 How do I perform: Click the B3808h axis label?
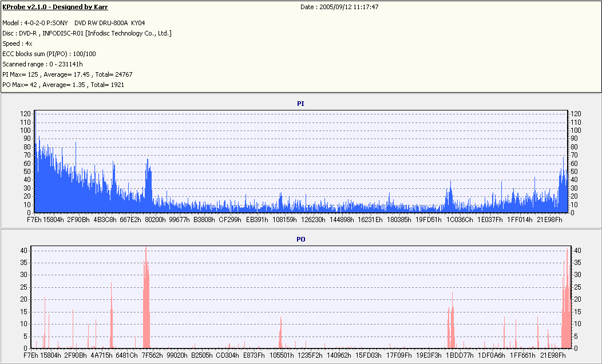coord(204,220)
